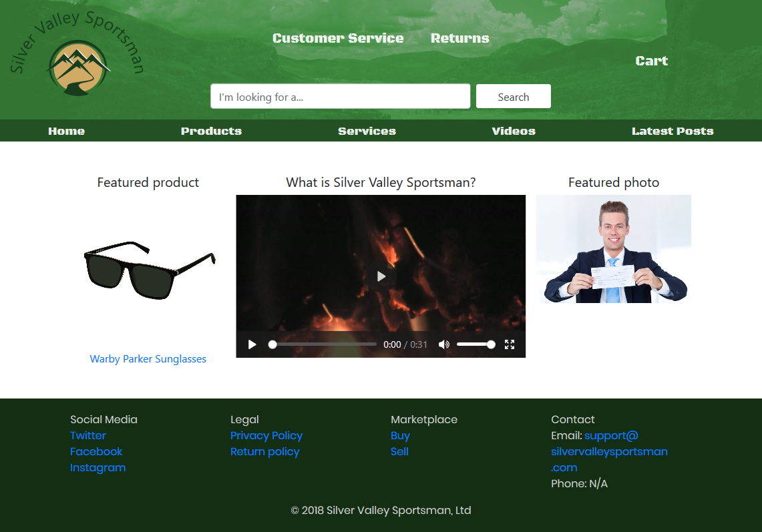This screenshot has width=762, height=532.
Task: Open the Cart link
Action: tap(651, 61)
